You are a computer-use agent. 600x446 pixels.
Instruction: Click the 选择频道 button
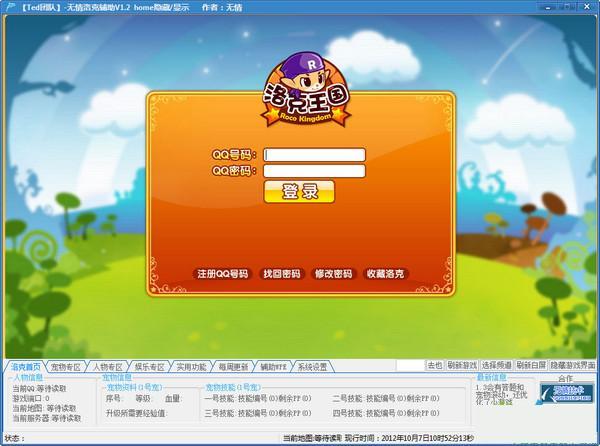coord(496,365)
